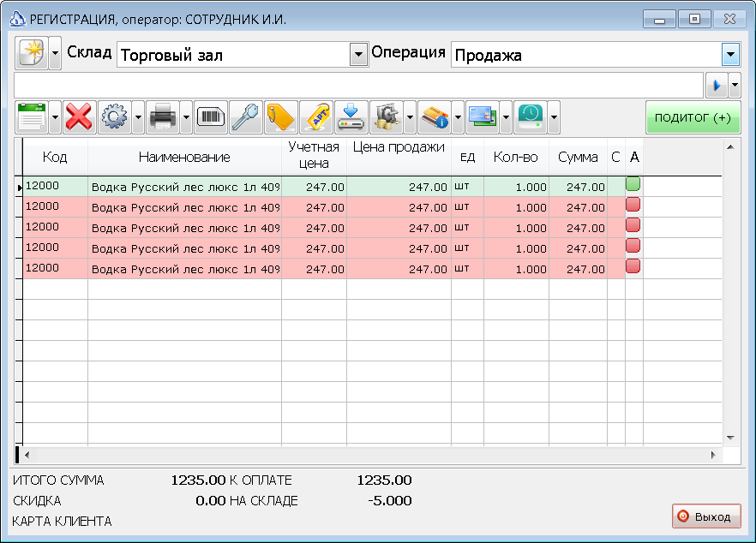Image resolution: width=756 pixels, height=543 pixels.
Task: Click the new document star icon
Action: [x=32, y=53]
